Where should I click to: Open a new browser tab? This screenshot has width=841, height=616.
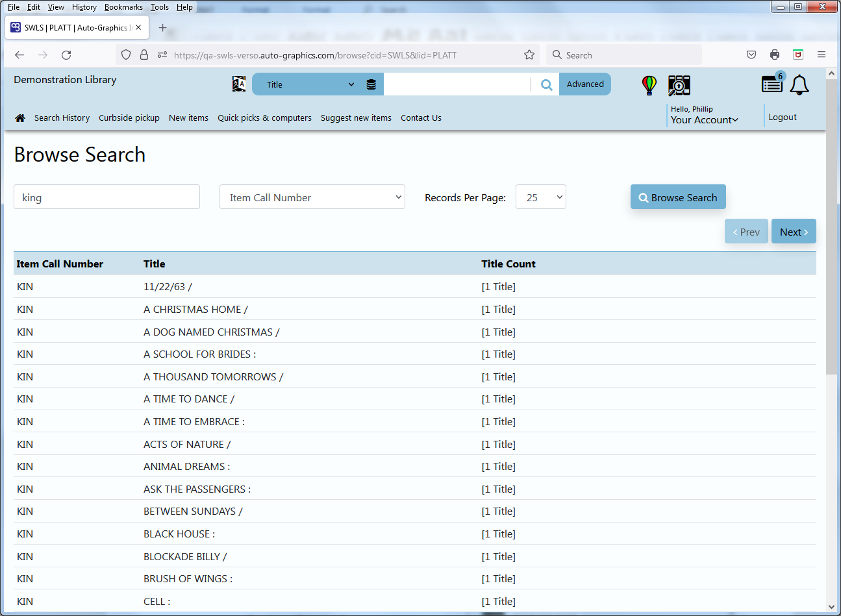point(162,28)
